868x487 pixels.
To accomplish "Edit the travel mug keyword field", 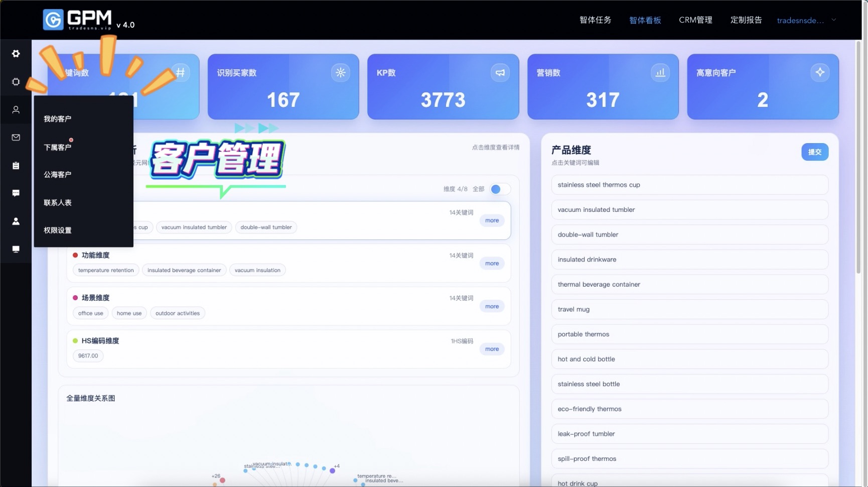I will tap(689, 309).
